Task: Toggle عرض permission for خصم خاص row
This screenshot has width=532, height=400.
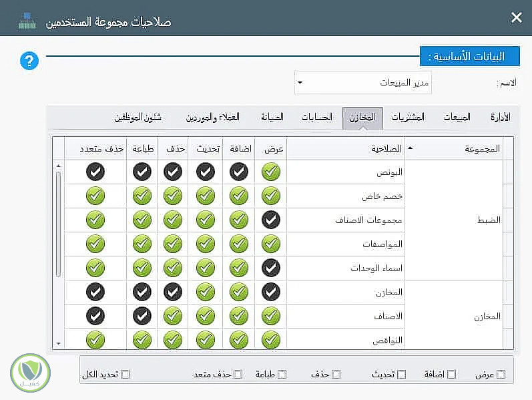Action: click(x=271, y=196)
